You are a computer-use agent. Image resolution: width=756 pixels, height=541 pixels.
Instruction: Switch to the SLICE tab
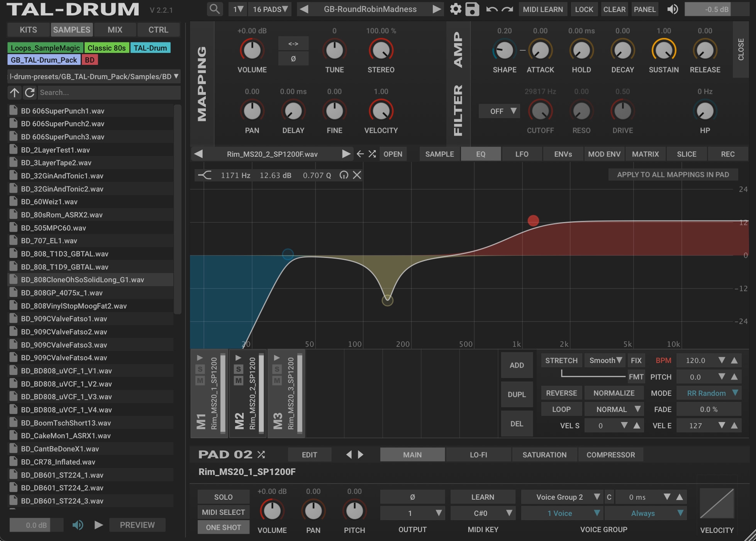tap(687, 154)
